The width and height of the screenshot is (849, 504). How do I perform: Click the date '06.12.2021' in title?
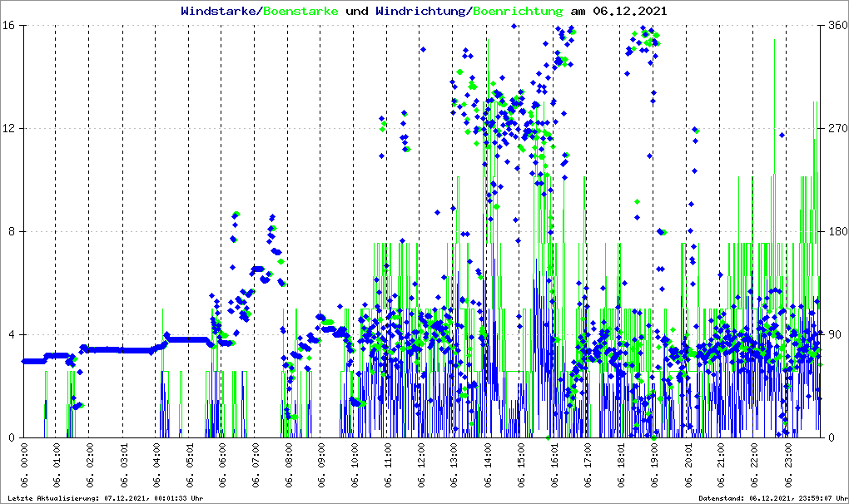click(x=630, y=11)
